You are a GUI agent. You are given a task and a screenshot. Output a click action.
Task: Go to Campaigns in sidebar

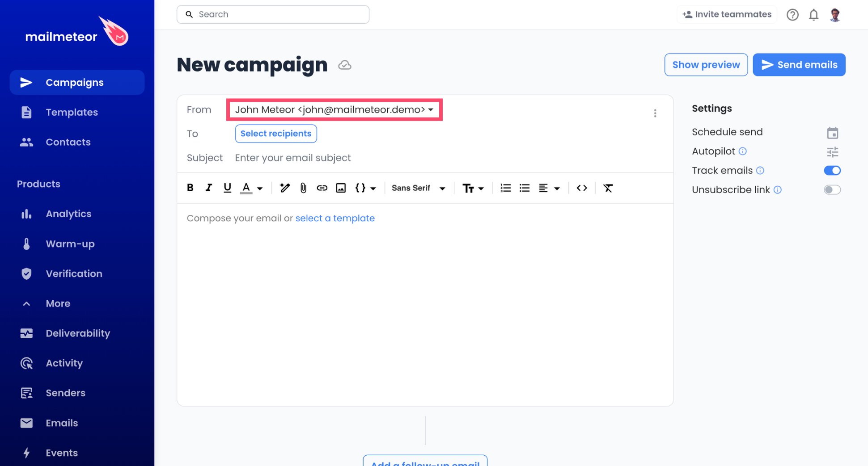pyautogui.click(x=77, y=82)
